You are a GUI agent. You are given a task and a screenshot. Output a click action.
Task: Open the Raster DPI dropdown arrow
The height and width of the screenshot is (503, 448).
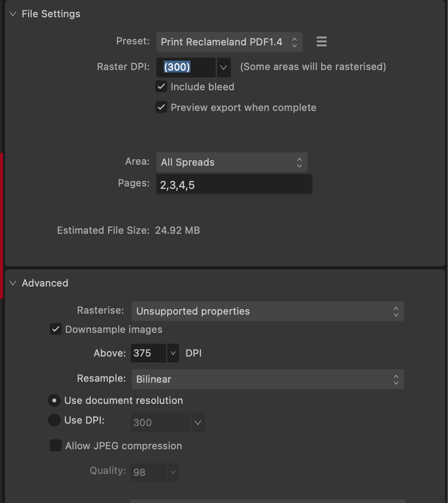[x=224, y=68]
